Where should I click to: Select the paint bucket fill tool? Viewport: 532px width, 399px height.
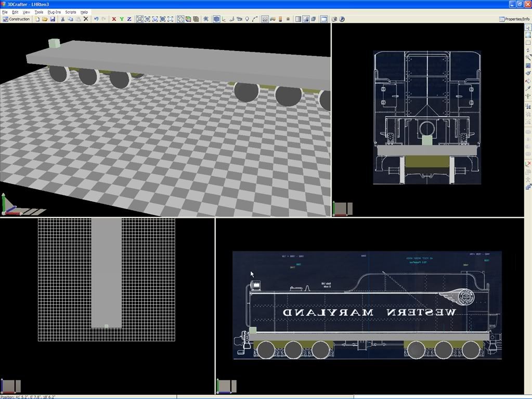(528, 81)
